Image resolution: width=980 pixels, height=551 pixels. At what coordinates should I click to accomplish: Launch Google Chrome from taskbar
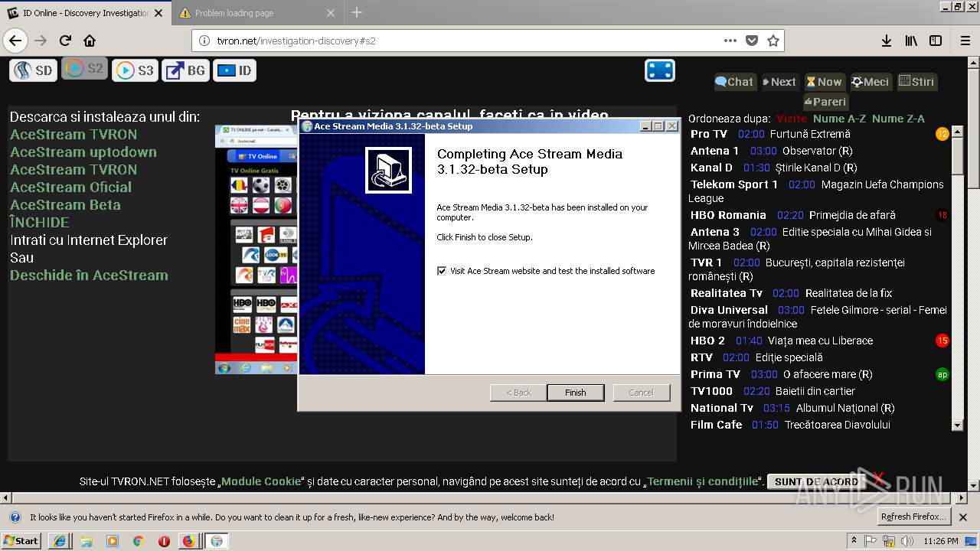pos(139,540)
